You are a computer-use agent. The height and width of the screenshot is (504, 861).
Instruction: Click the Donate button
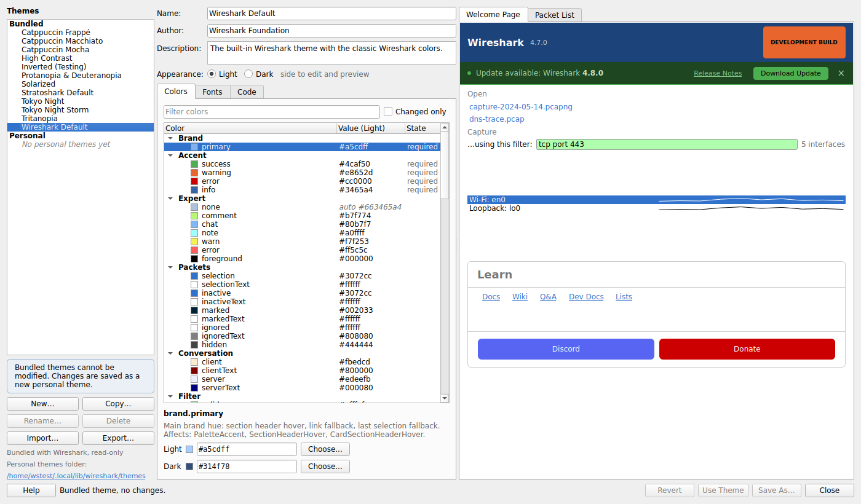pyautogui.click(x=747, y=349)
